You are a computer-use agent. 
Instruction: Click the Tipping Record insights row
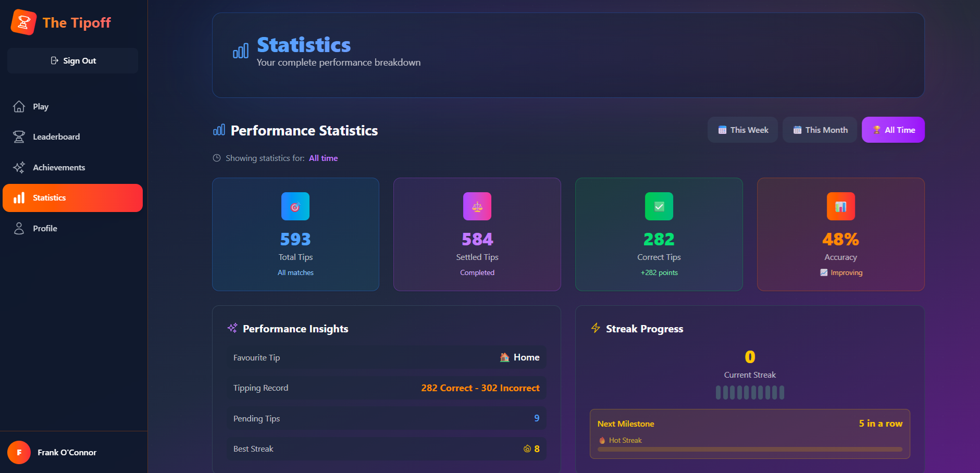pyautogui.click(x=386, y=388)
